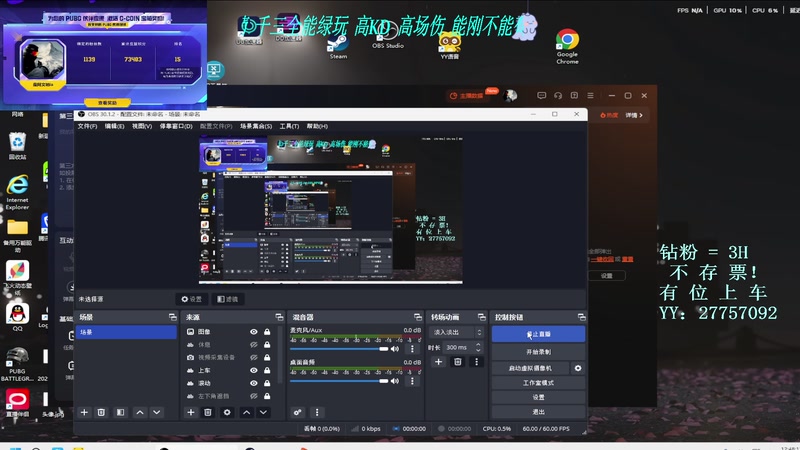Open the 停靠窗口(D) menu

(x=176, y=126)
